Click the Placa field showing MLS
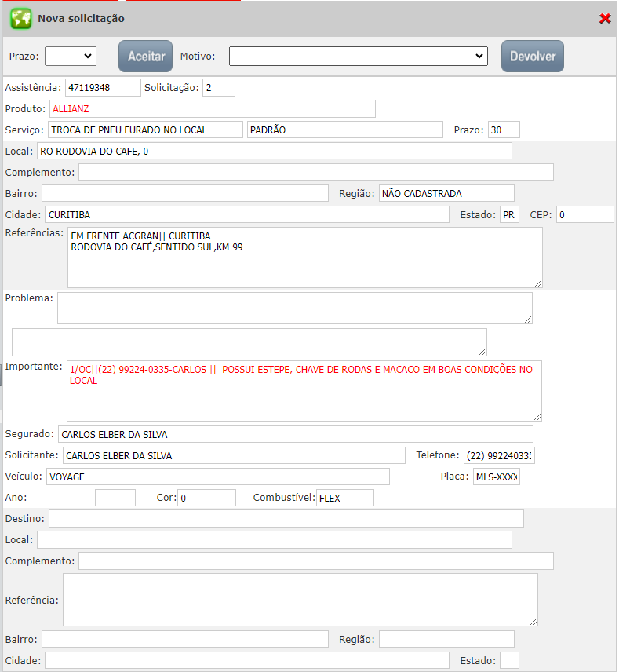This screenshot has height=672, width=619. pyautogui.click(x=496, y=477)
